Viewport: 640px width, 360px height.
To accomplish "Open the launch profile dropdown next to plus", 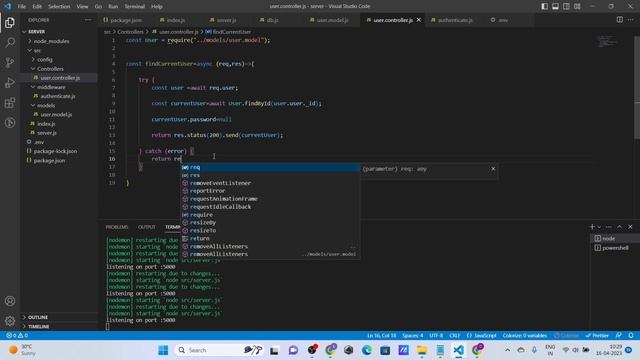I will pyautogui.click(x=599, y=227).
